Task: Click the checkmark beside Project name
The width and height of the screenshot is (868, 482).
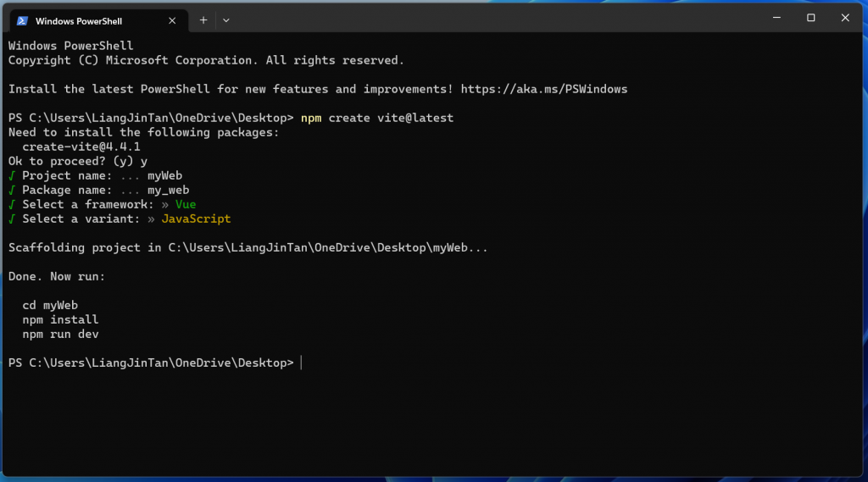Action: [12, 175]
